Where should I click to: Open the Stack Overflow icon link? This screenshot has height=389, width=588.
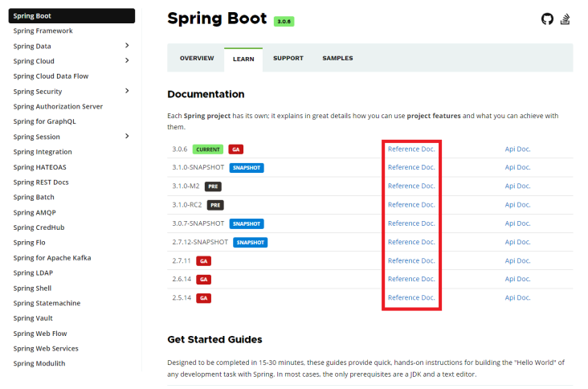566,18
